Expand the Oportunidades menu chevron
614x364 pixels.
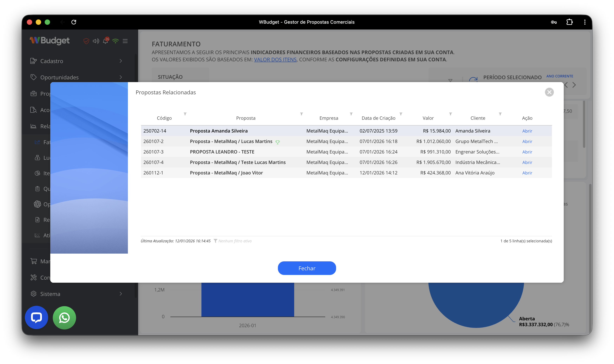[121, 77]
